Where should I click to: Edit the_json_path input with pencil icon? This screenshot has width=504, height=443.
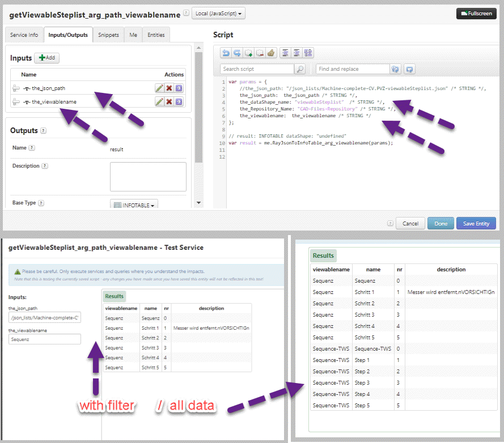pyautogui.click(x=159, y=88)
